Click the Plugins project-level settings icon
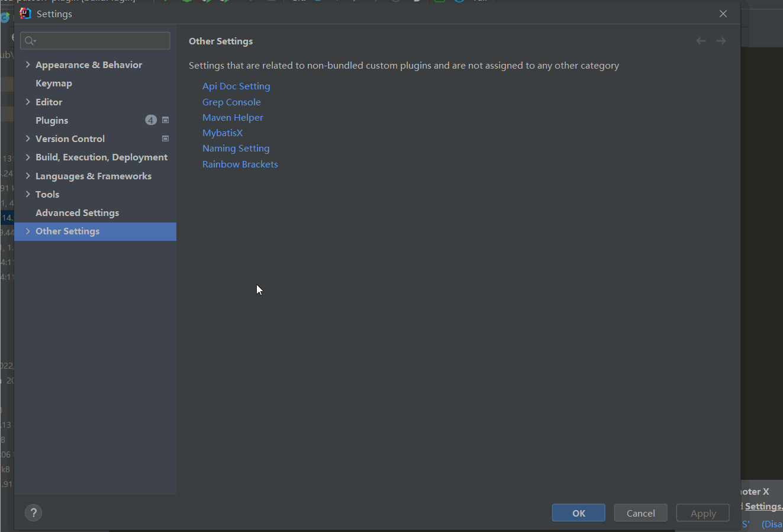The height and width of the screenshot is (532, 783). coord(166,120)
